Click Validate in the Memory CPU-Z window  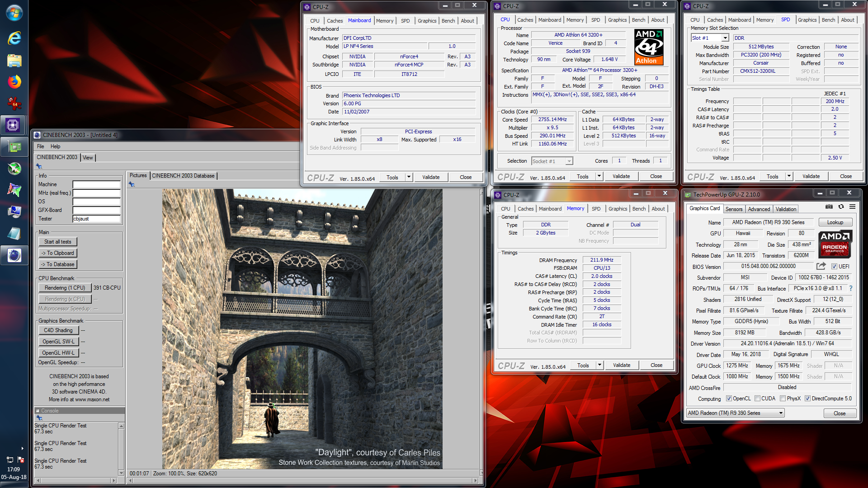point(622,365)
